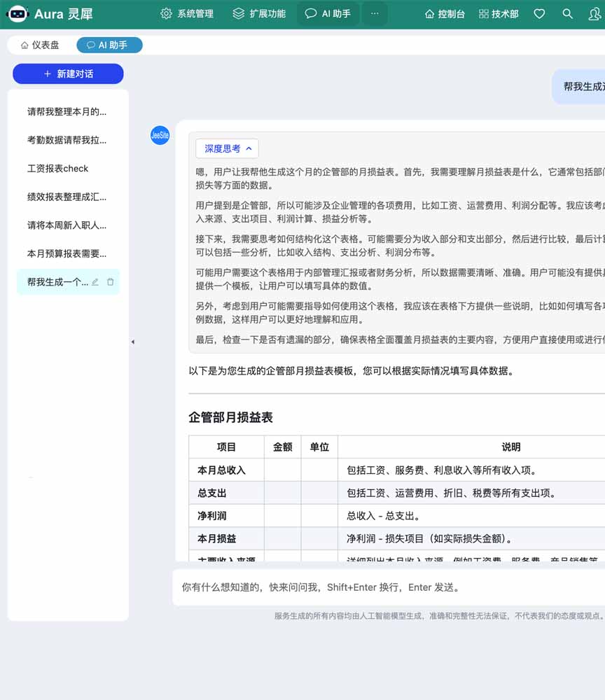Delete the 帮我生成一个 conversation with trash icon
The height and width of the screenshot is (700, 605).
(110, 282)
